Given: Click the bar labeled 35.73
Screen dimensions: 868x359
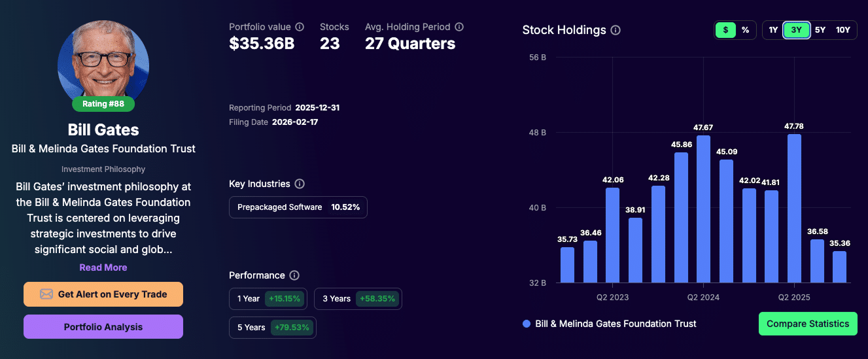Looking at the screenshot, I should point(567,265).
